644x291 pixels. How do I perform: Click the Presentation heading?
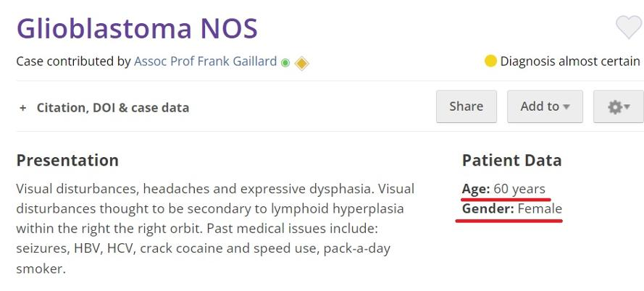point(67,160)
